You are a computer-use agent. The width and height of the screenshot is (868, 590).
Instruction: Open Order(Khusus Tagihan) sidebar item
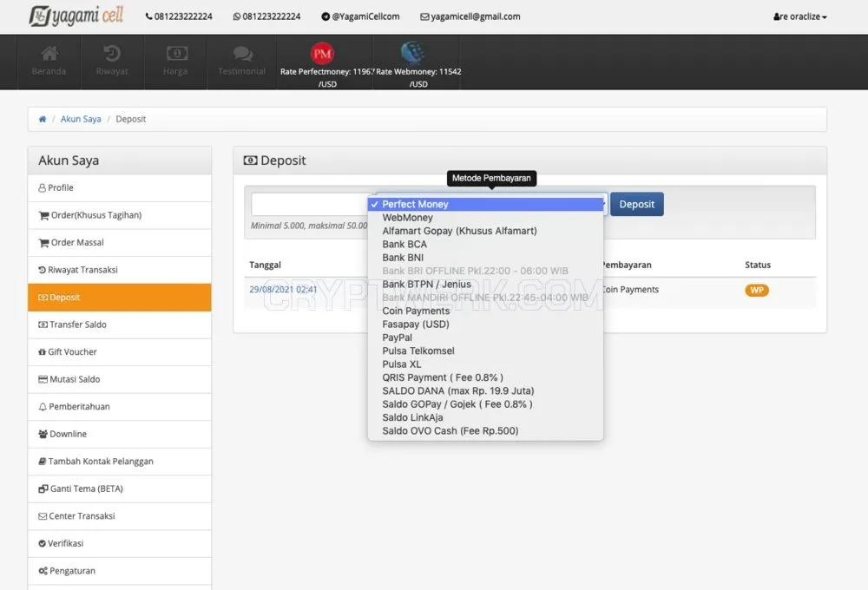pos(120,215)
